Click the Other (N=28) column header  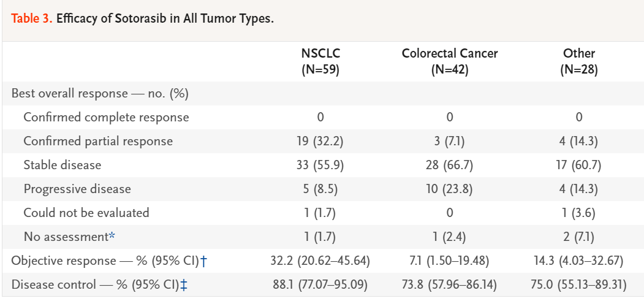click(578, 61)
